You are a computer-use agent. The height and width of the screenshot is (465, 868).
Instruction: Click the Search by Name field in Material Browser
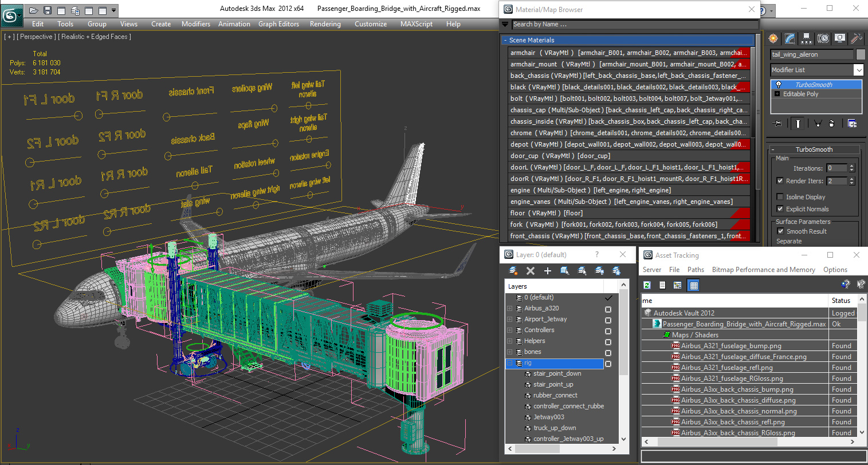click(x=634, y=25)
